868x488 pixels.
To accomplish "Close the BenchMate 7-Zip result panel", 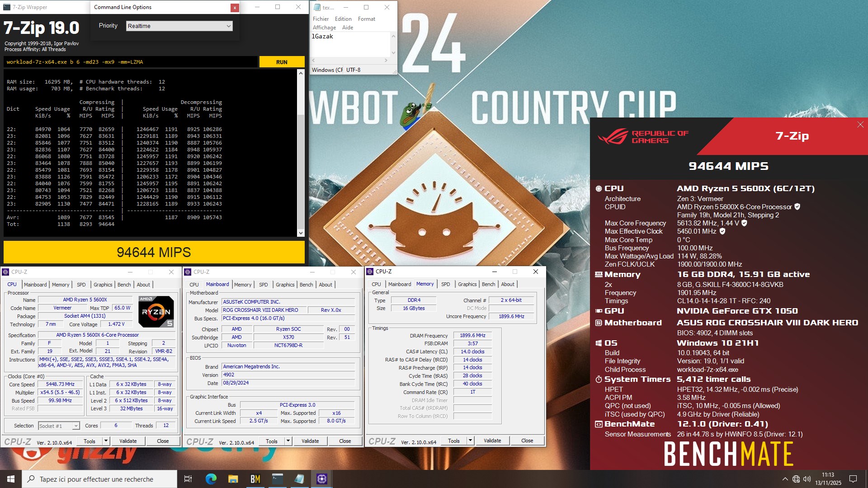I will 860,125.
